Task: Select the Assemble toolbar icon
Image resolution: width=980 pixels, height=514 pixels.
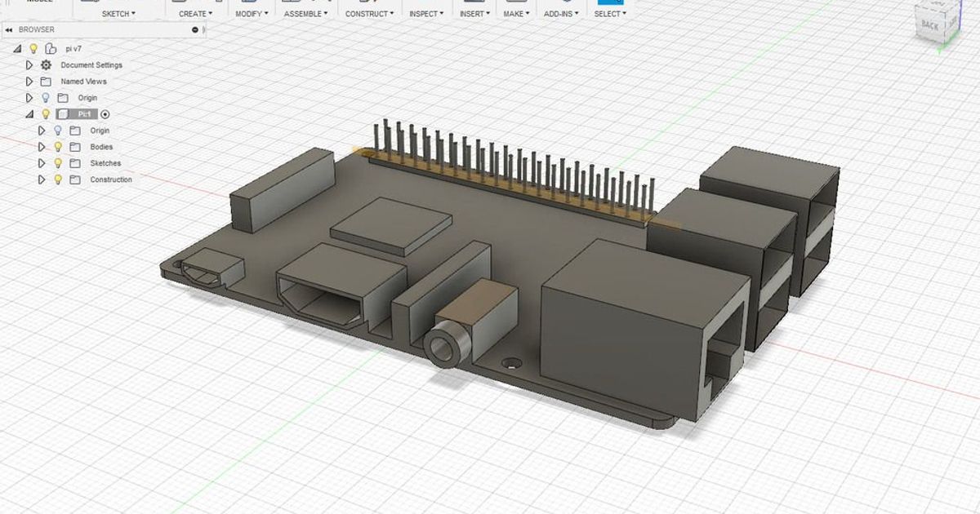Action: (305, 13)
